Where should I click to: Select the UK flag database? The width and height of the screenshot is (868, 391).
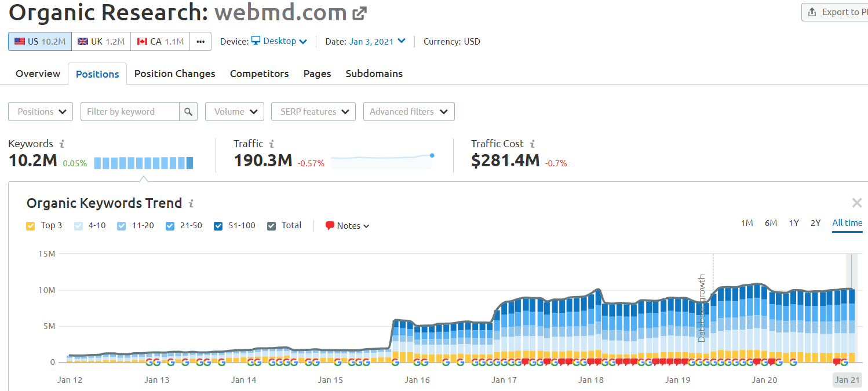[101, 42]
